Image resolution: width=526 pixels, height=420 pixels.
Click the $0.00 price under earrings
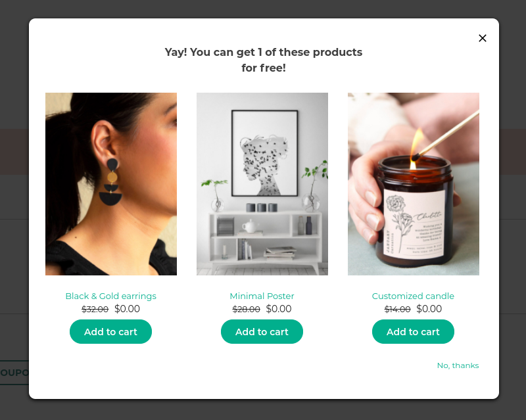tap(127, 309)
